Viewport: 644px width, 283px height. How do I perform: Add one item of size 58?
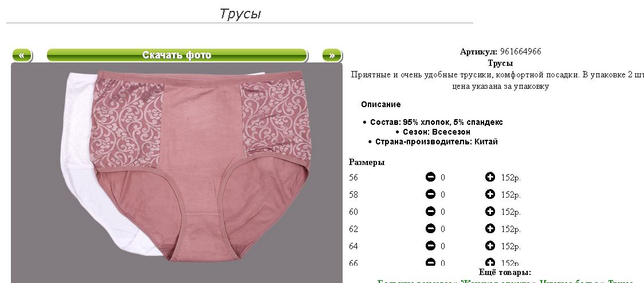(x=490, y=194)
